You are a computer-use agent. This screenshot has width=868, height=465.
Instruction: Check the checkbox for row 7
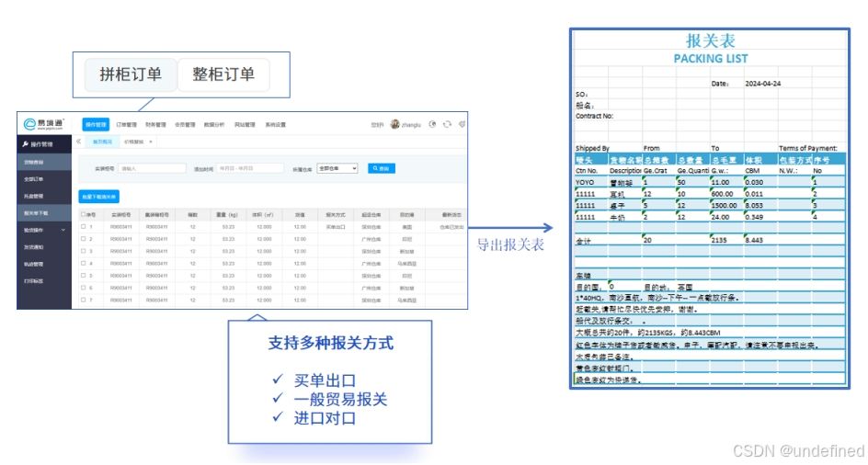point(83,300)
